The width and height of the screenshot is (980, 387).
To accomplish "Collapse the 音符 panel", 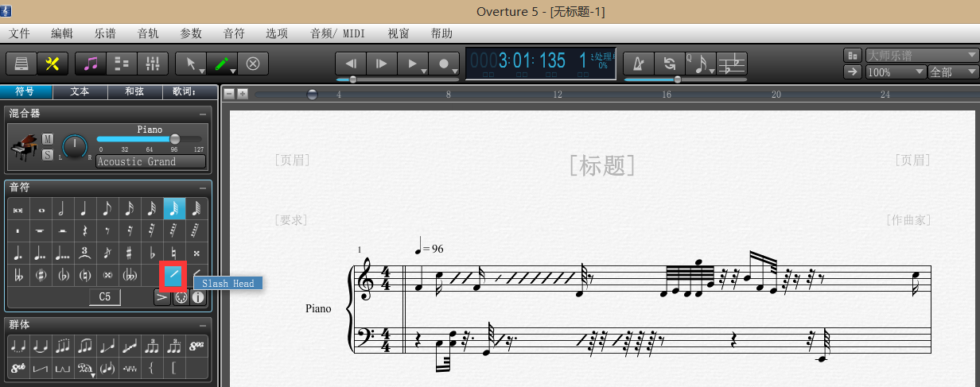I will tap(203, 188).
